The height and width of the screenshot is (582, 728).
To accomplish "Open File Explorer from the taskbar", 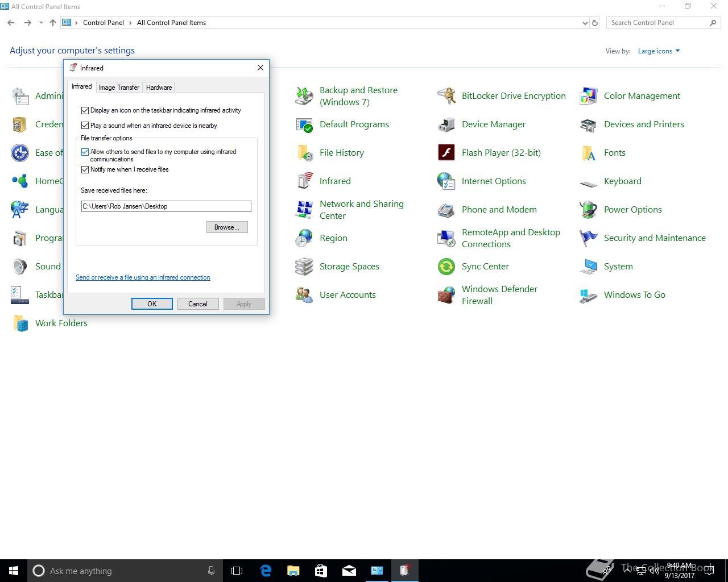I will (x=293, y=571).
